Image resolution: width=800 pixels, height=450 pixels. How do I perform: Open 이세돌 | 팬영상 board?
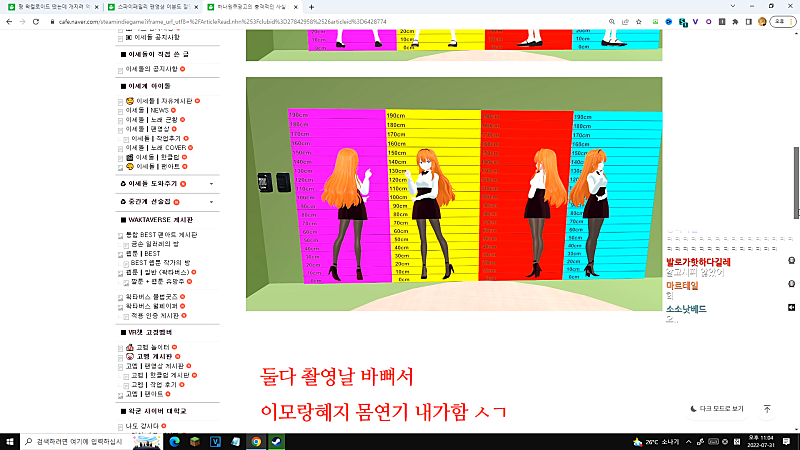click(x=147, y=129)
